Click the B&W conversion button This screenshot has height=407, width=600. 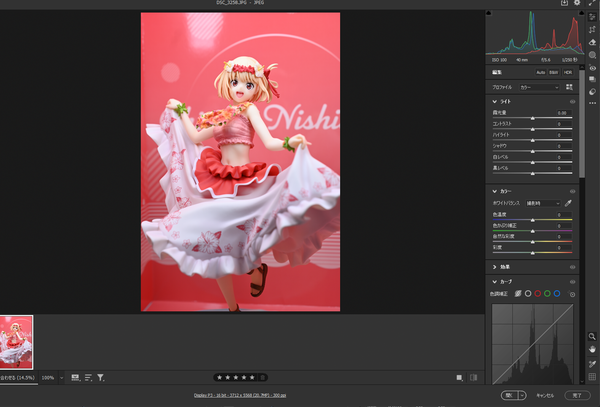[553, 72]
